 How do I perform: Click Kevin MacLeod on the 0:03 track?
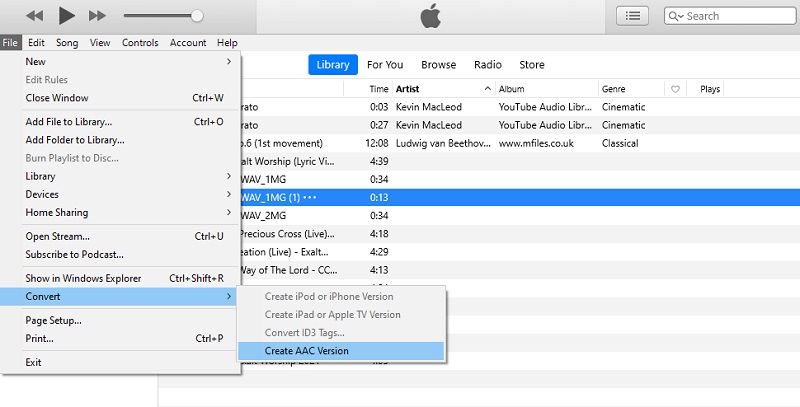click(429, 107)
